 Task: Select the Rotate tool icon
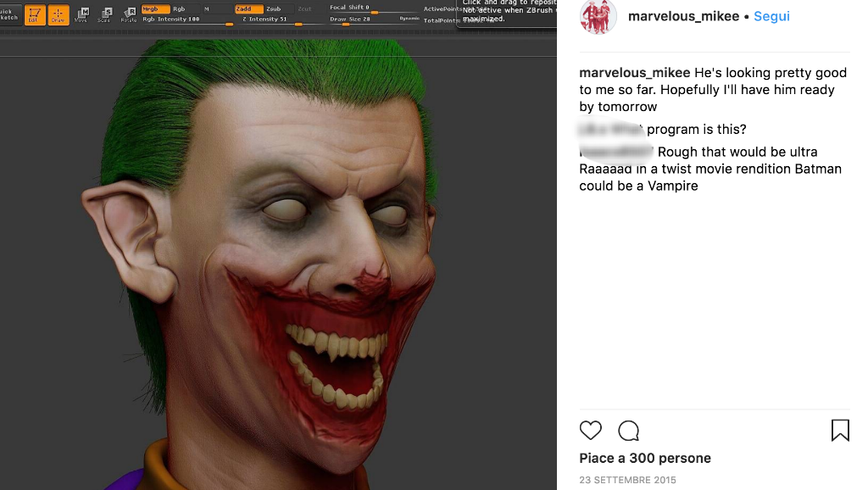pos(128,14)
